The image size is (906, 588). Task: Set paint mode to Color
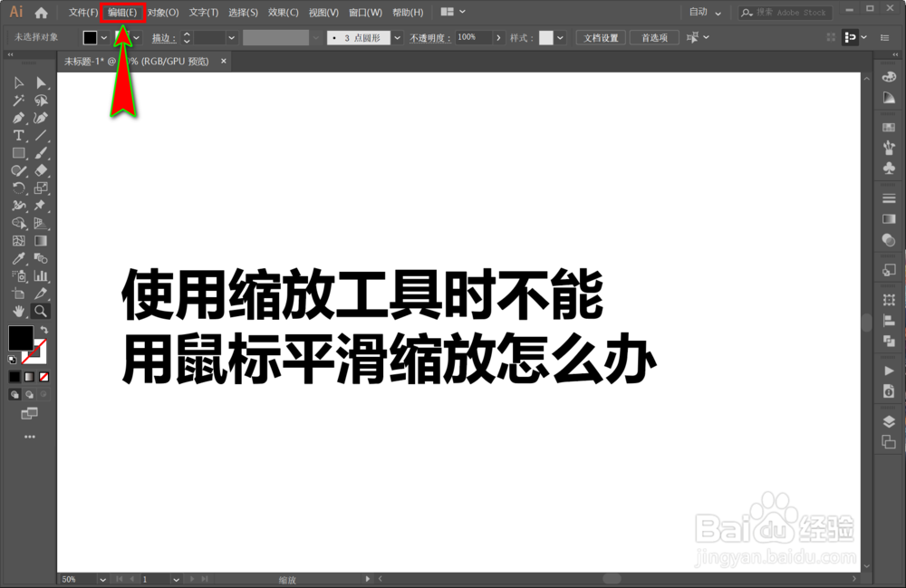tap(14, 377)
